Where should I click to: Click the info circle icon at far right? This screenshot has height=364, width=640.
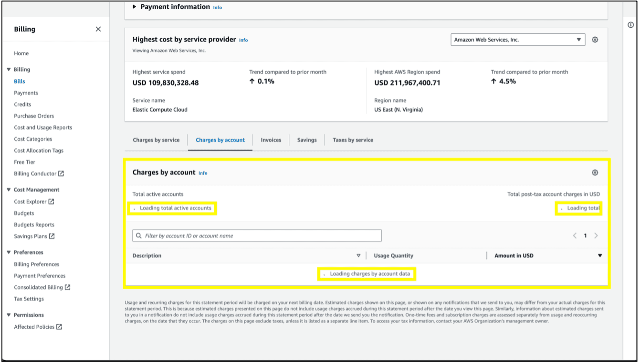(x=631, y=25)
